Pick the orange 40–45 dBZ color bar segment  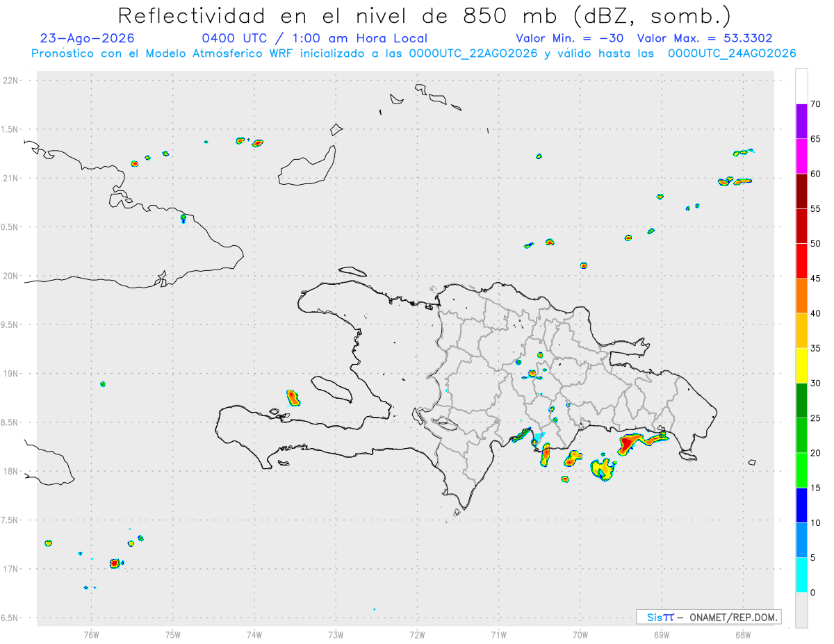tap(801, 296)
